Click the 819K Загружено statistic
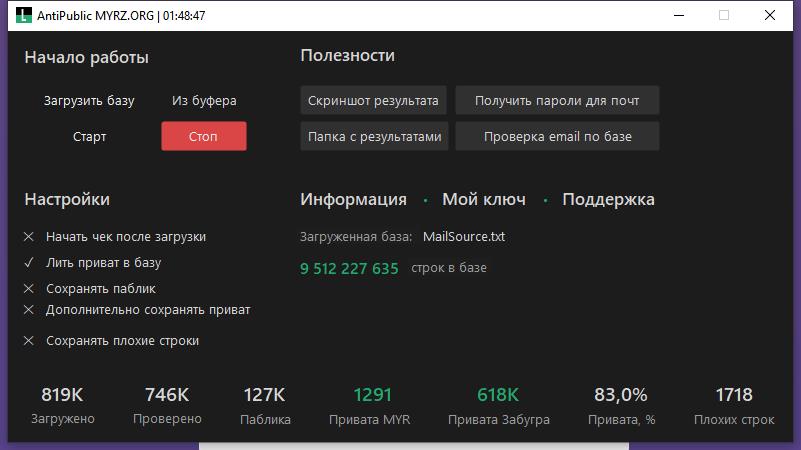 (x=62, y=406)
